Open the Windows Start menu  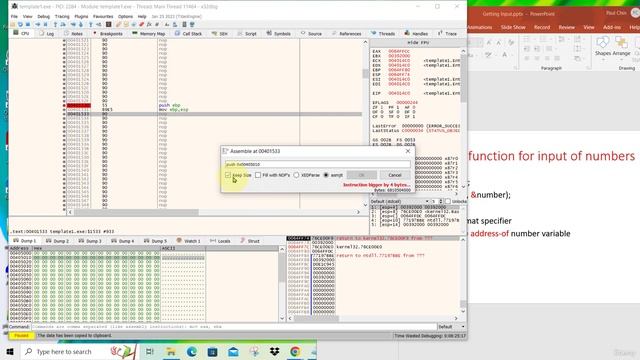[x=10, y=351]
